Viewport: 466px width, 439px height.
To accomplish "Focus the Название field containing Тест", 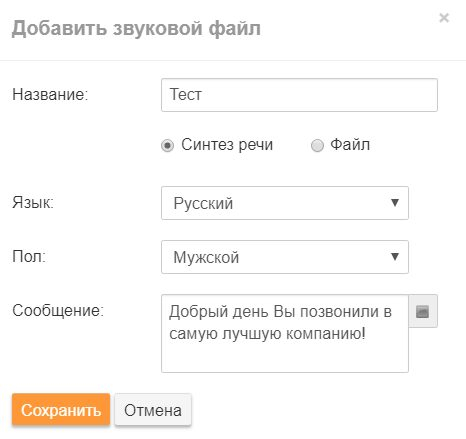I will (299, 95).
